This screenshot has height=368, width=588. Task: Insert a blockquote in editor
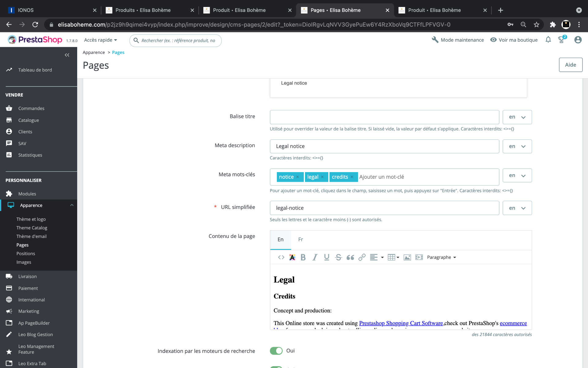coord(350,257)
